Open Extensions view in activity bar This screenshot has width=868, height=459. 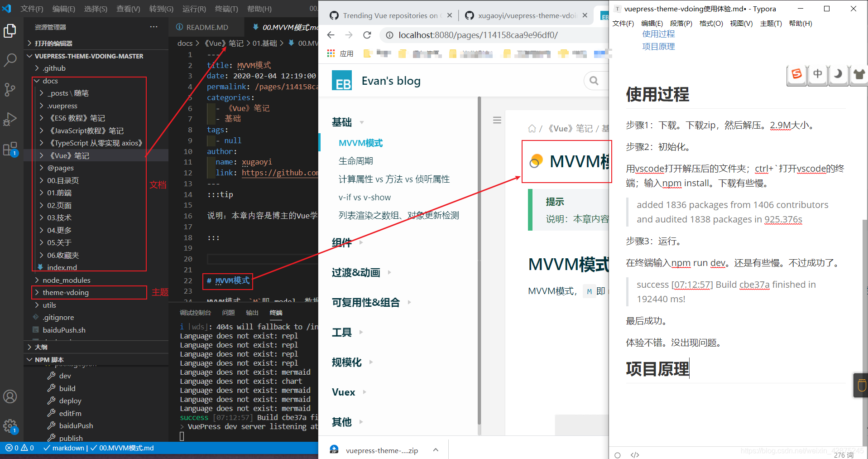click(10, 149)
